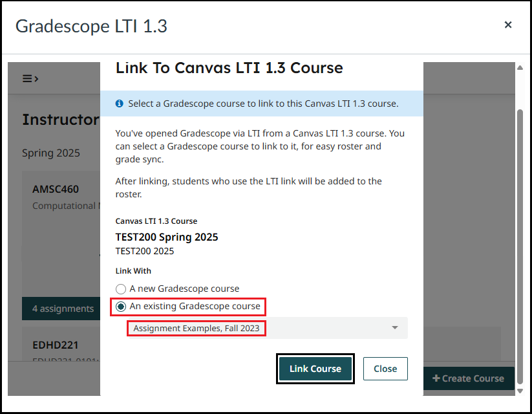Click the scroll down arrow on scrollbar

(520, 391)
